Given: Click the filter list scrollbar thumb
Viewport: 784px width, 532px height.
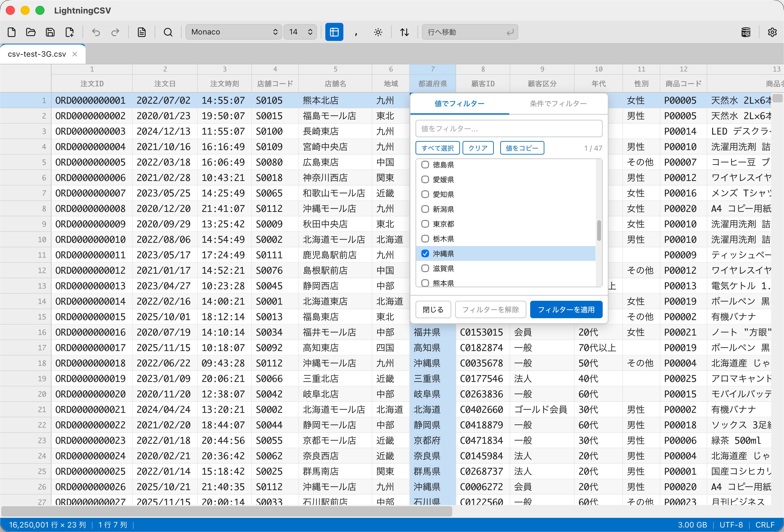Looking at the screenshot, I should tap(599, 231).
